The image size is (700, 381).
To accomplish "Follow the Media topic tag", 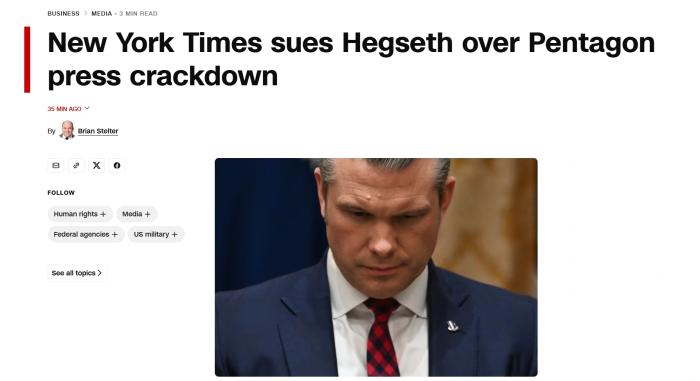I will pyautogui.click(x=137, y=214).
